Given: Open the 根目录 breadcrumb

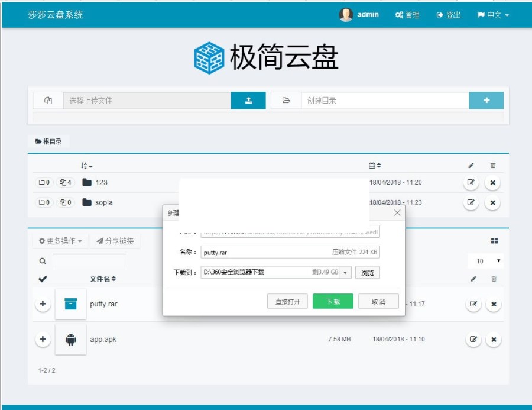Looking at the screenshot, I should [48, 141].
